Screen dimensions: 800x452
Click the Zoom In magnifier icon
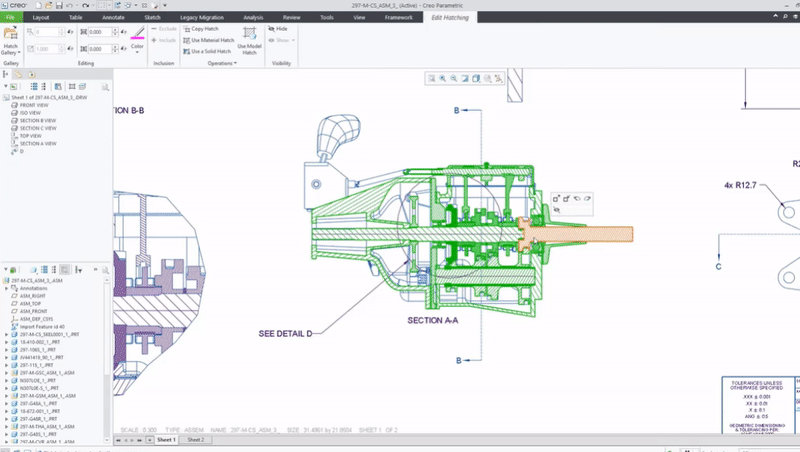[x=443, y=78]
